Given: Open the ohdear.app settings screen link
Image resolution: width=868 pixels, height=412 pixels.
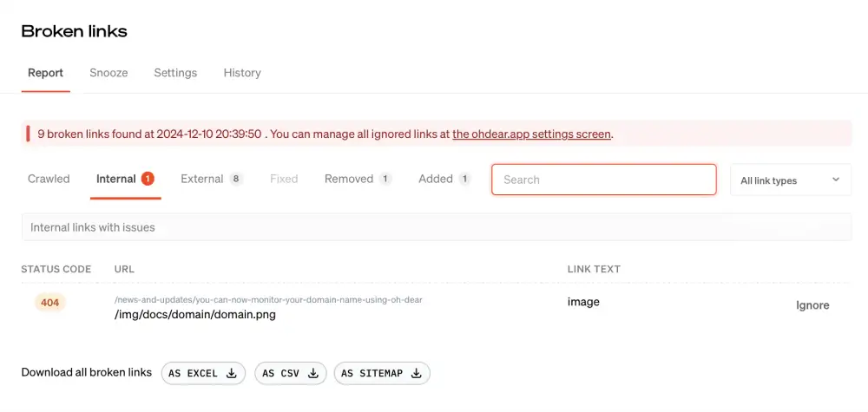Looking at the screenshot, I should [531, 134].
